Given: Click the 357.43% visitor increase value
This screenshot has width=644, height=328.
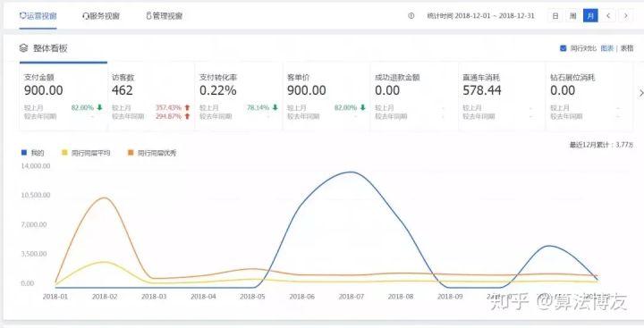Looking at the screenshot, I should tap(168, 107).
